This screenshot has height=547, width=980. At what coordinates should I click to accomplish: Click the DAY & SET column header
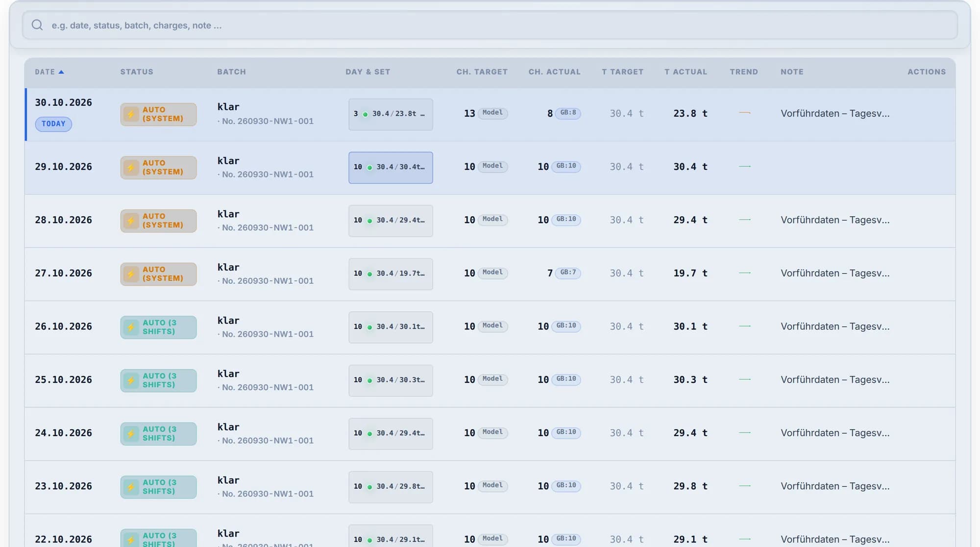[368, 72]
